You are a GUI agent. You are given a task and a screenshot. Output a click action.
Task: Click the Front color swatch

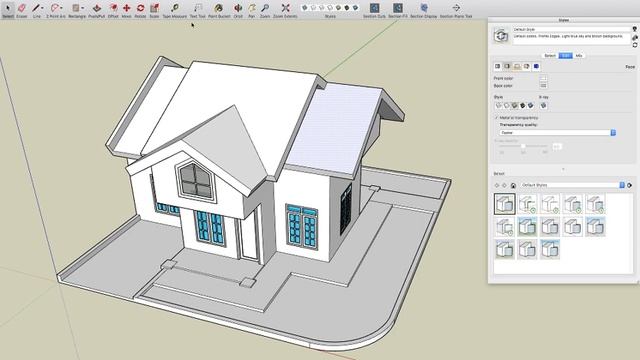(543, 78)
